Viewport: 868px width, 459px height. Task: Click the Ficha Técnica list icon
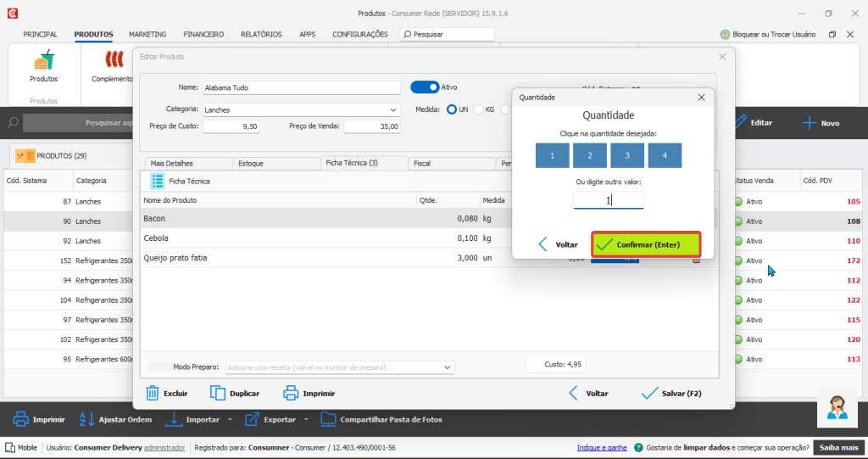(x=158, y=181)
